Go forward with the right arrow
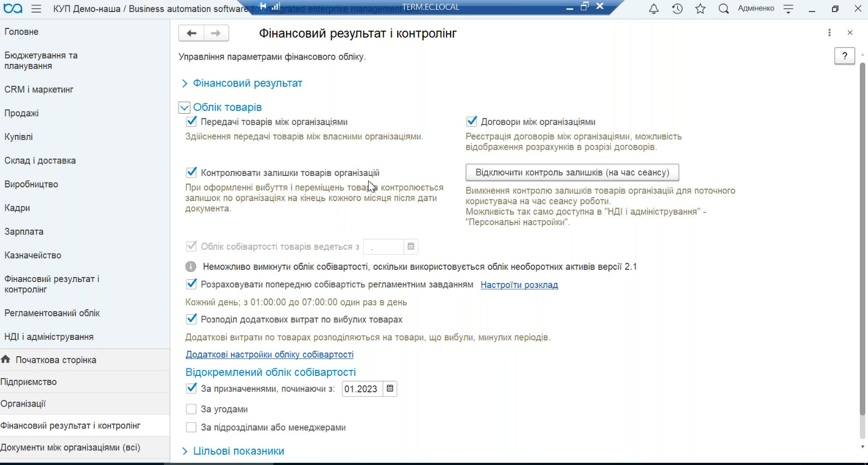868x465 pixels. [216, 33]
